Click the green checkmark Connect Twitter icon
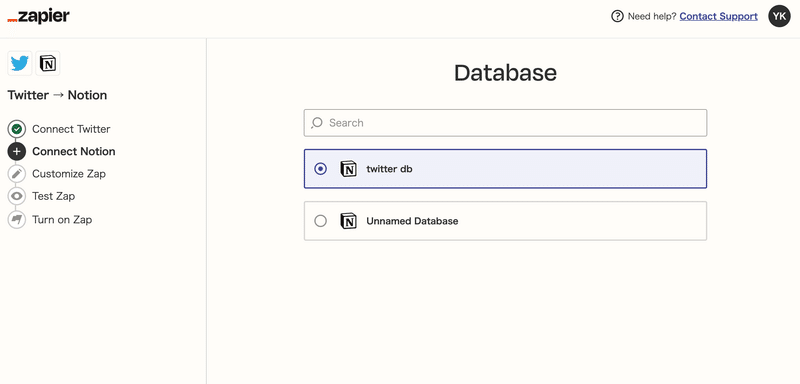 [16, 129]
